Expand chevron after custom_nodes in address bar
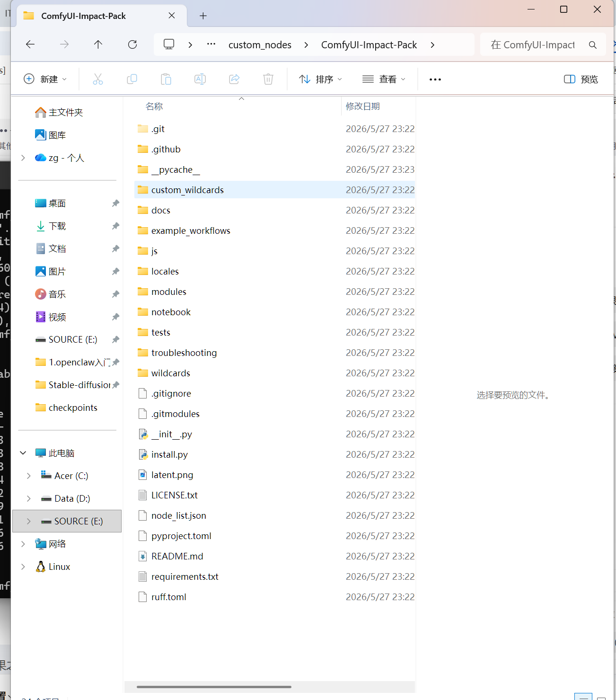The width and height of the screenshot is (616, 700). 307,45
